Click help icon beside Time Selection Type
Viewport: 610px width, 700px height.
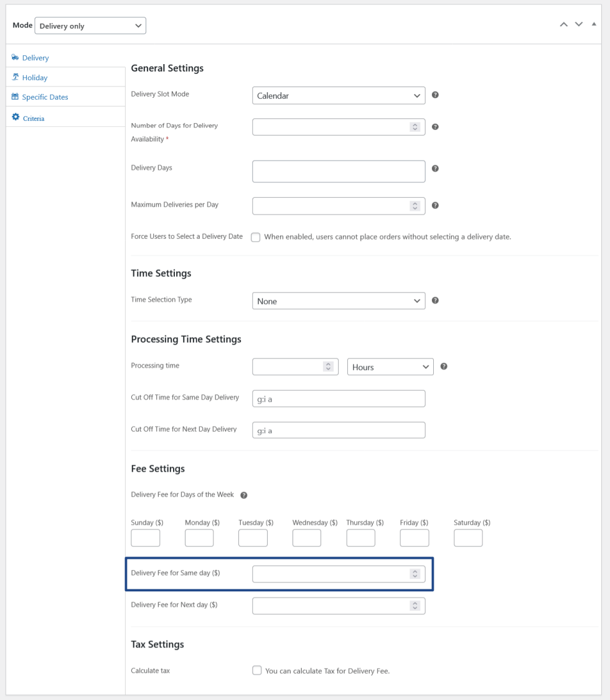pos(435,301)
